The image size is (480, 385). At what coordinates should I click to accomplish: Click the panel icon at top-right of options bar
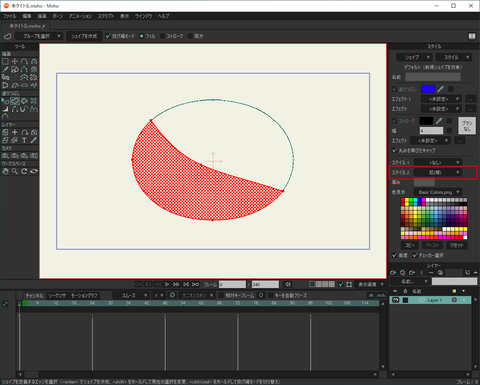[472, 36]
